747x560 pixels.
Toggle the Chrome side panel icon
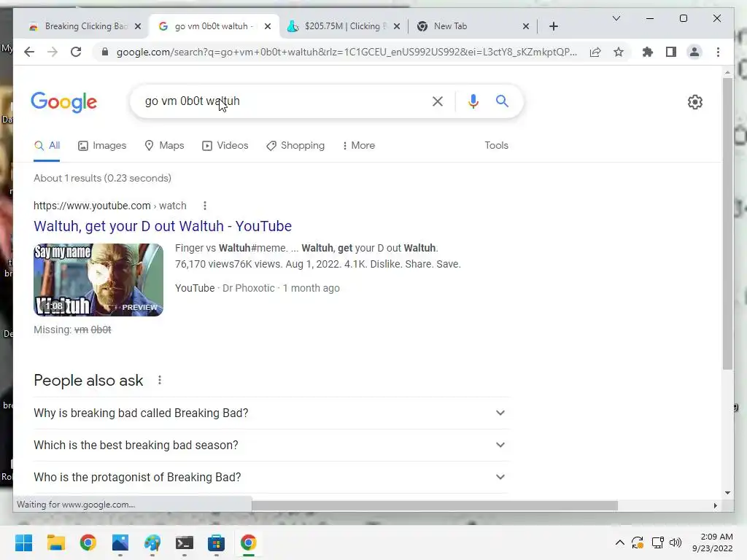click(671, 52)
